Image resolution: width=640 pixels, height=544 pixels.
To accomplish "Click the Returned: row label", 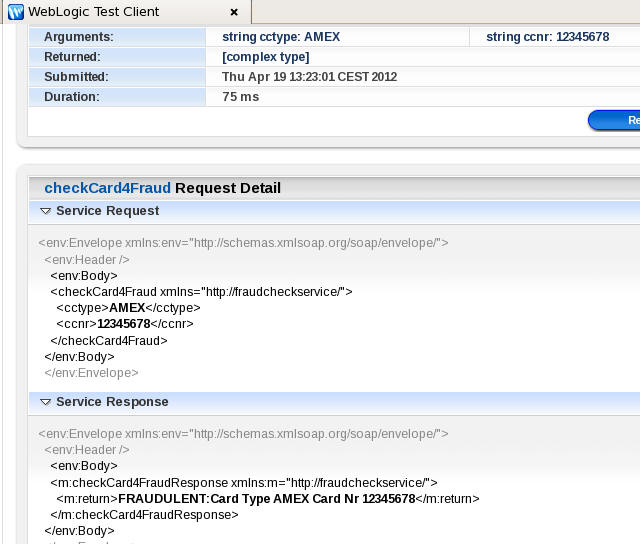I will click(72, 57).
